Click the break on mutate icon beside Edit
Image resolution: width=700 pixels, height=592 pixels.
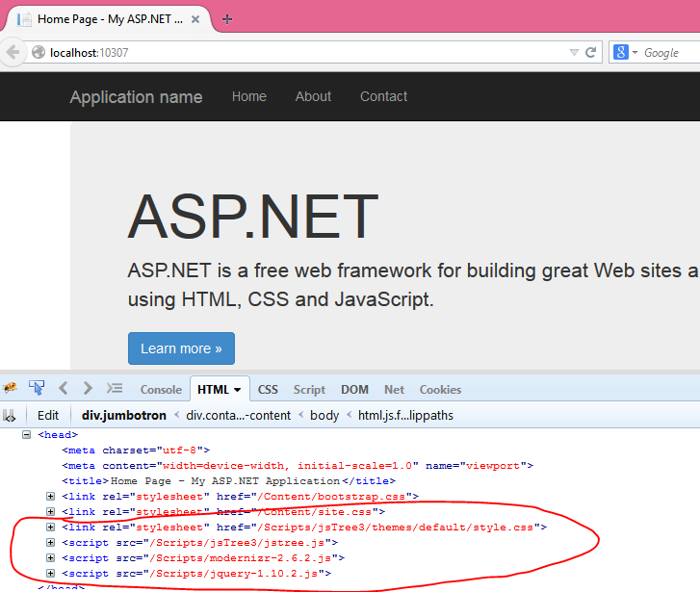click(x=10, y=416)
